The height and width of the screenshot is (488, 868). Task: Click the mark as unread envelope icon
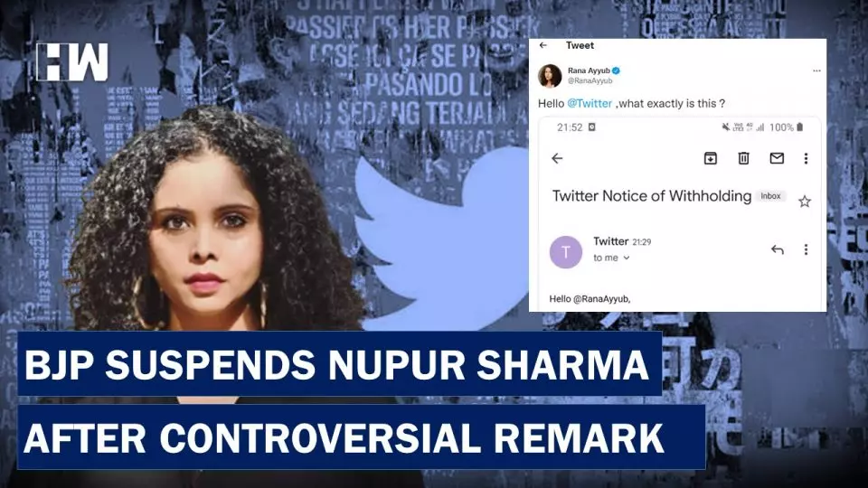(777, 158)
